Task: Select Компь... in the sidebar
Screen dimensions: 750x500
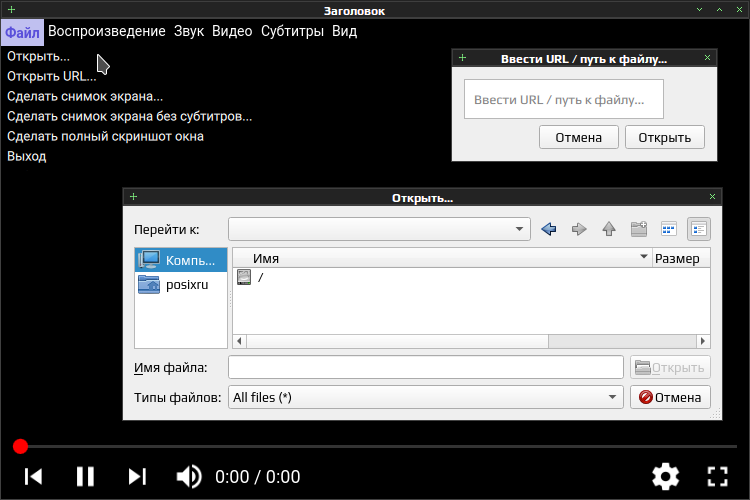Action: pyautogui.click(x=181, y=260)
